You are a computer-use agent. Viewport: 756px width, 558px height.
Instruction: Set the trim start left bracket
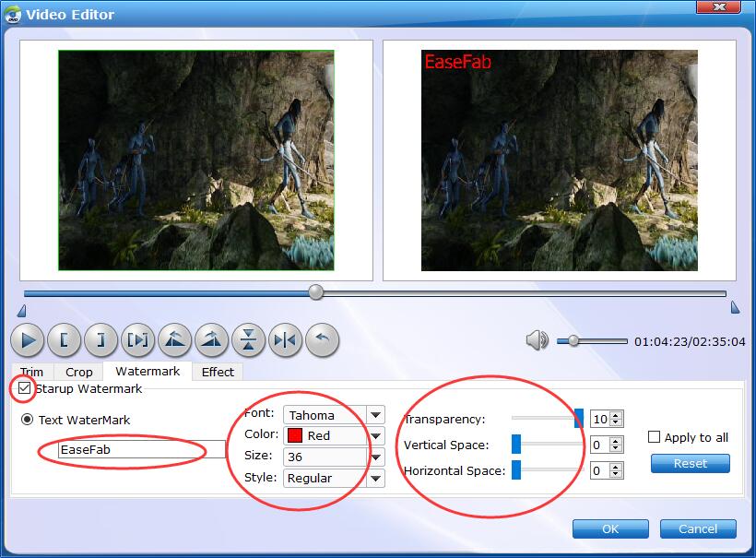pyautogui.click(x=64, y=340)
